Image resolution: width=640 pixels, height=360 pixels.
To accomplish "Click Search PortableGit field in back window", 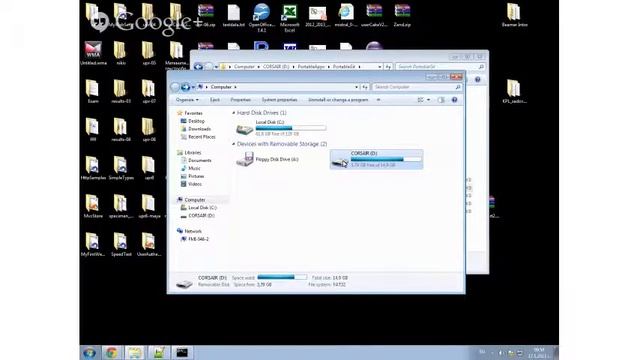I will (x=440, y=66).
